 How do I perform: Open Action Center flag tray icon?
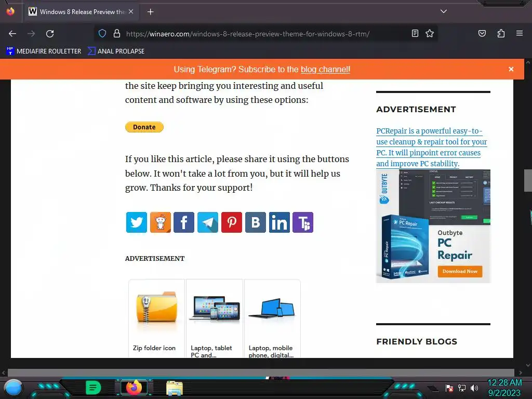449,388
